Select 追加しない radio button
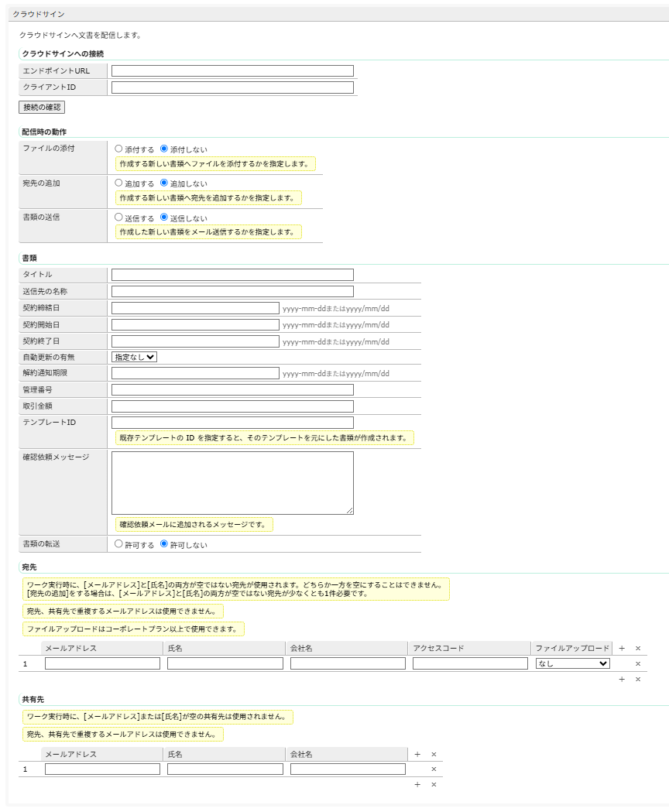669x812 pixels. pos(163,183)
